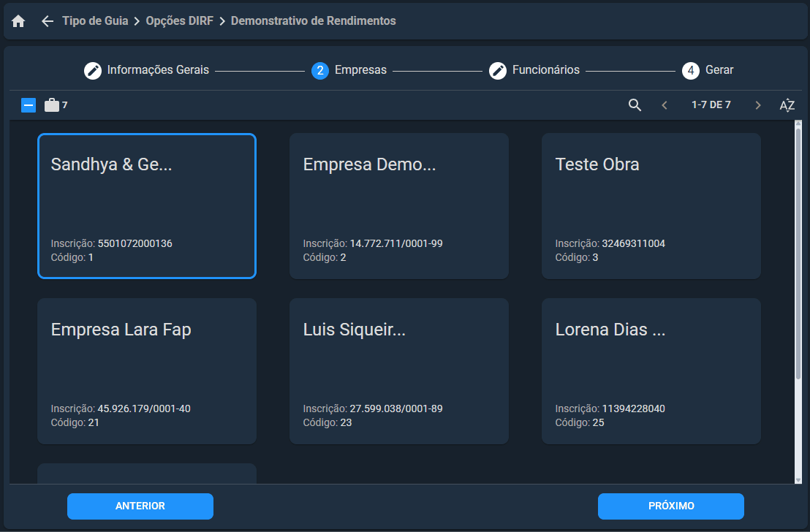Go to next page of companies

point(758,104)
